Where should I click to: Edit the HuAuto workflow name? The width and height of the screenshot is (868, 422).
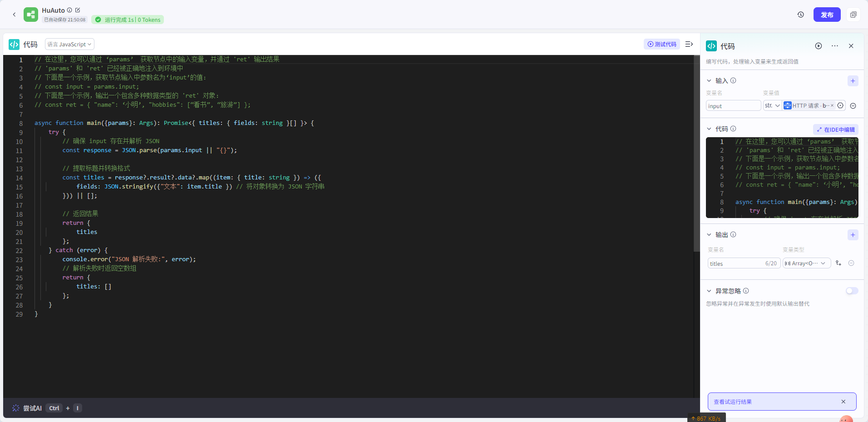[x=78, y=10]
